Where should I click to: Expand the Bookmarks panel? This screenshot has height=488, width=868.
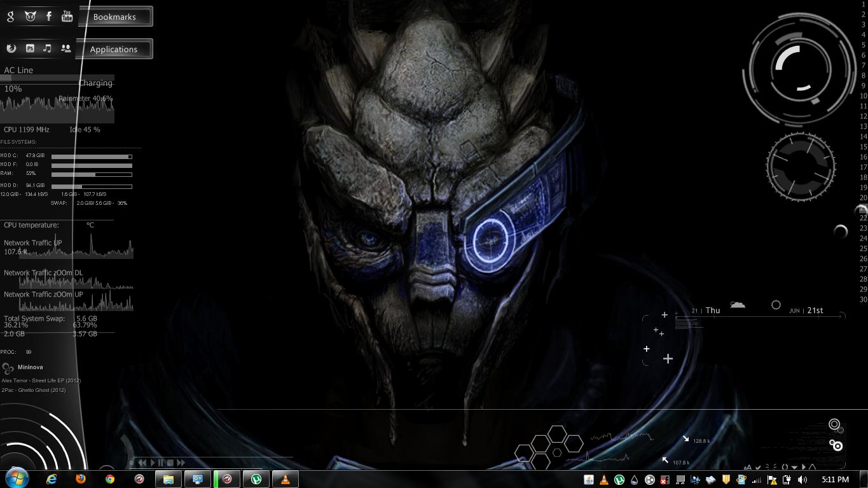tap(115, 16)
